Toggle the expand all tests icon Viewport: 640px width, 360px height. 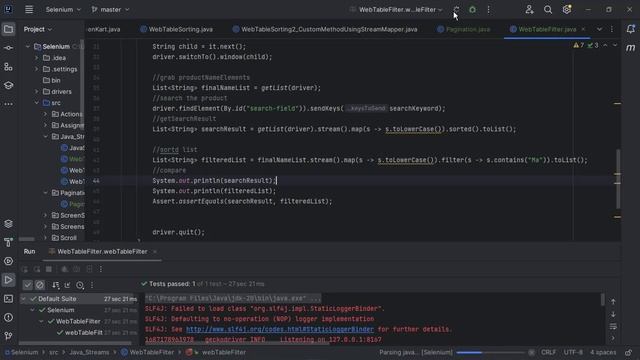(67, 285)
